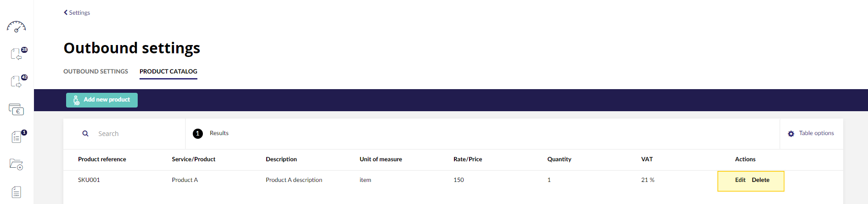Viewport: 868px width, 204px height.
Task: Click Edit for product SKU001
Action: click(740, 180)
